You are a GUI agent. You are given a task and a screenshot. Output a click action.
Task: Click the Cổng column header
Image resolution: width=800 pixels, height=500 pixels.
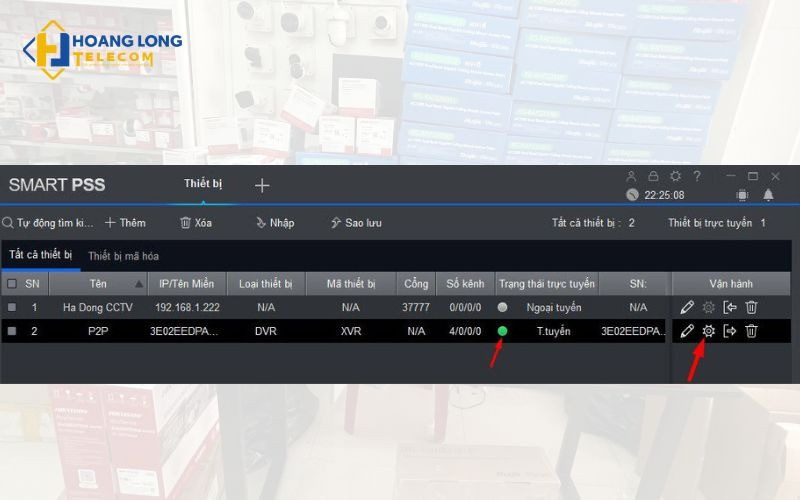click(x=416, y=284)
